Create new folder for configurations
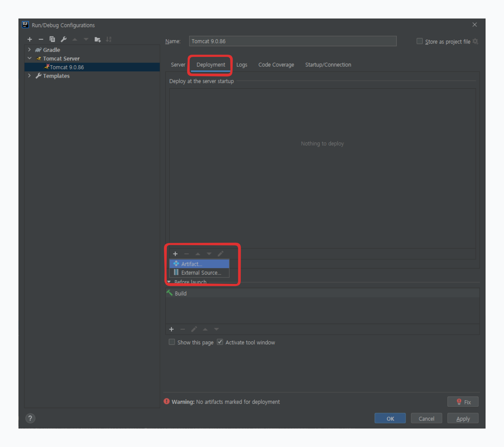This screenshot has height=447, width=504. click(98, 39)
